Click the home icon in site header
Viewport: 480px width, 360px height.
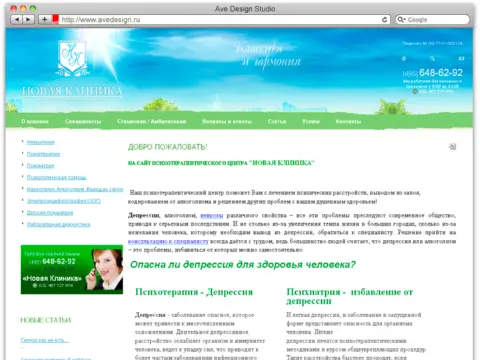(x=404, y=59)
